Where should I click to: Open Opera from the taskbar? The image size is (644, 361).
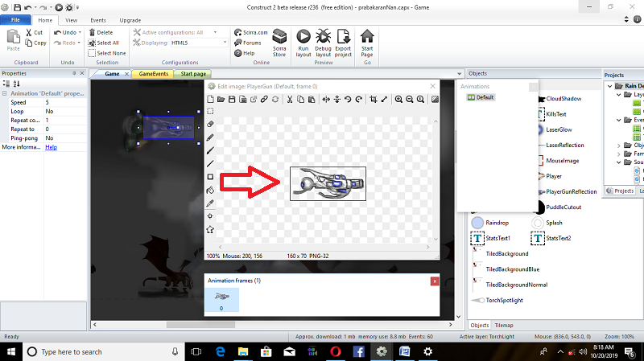[336, 351]
